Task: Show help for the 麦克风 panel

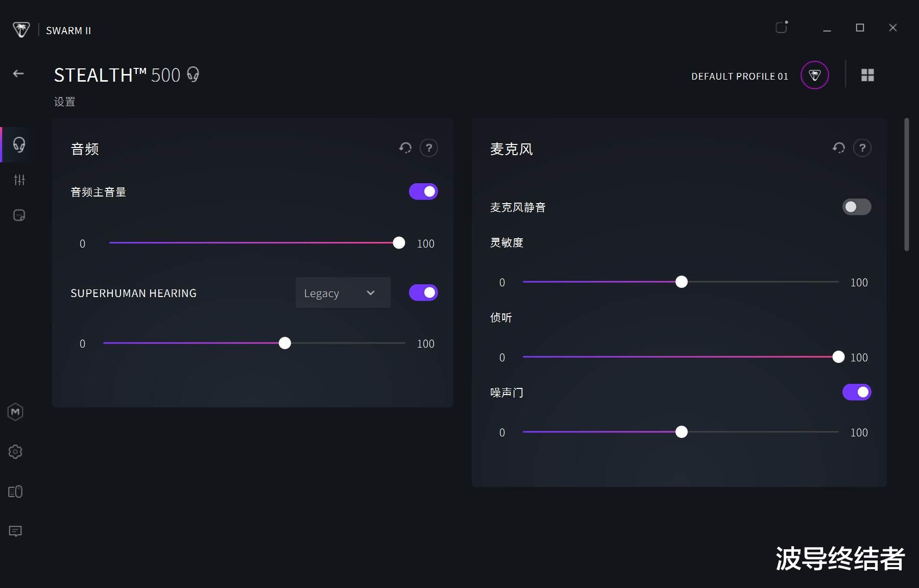Action: (862, 148)
